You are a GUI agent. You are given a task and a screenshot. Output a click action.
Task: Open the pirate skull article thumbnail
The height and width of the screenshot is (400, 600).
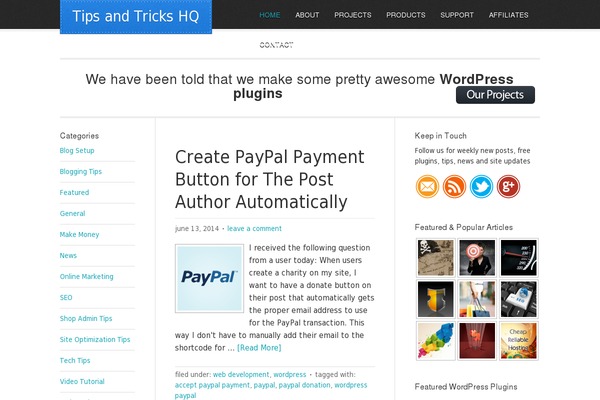pos(435,258)
